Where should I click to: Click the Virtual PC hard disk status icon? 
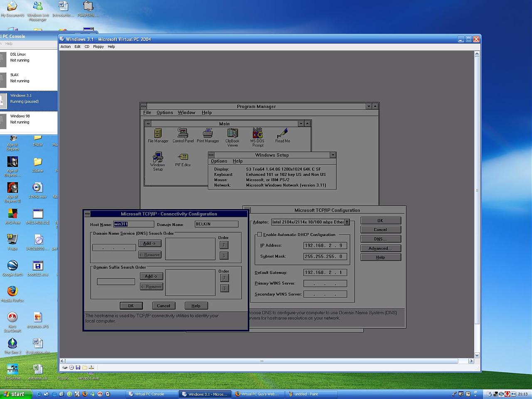pyautogui.click(x=65, y=367)
